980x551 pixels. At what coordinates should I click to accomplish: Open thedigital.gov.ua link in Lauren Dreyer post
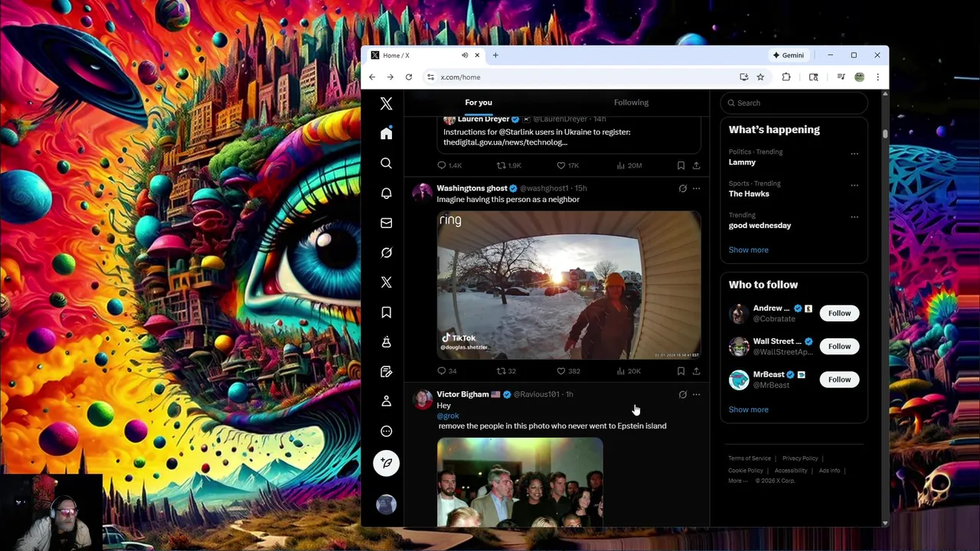(x=505, y=142)
